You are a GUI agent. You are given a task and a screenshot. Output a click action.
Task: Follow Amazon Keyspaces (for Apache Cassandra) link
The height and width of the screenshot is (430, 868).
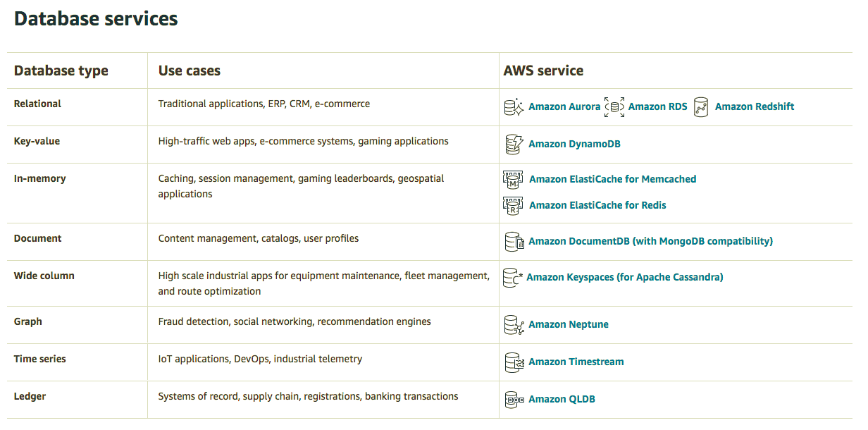coord(625,277)
